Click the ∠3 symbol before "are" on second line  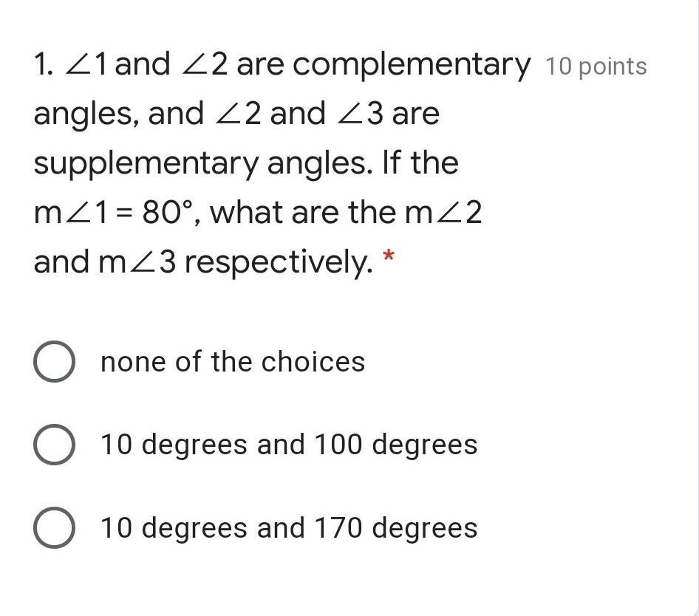(360, 113)
